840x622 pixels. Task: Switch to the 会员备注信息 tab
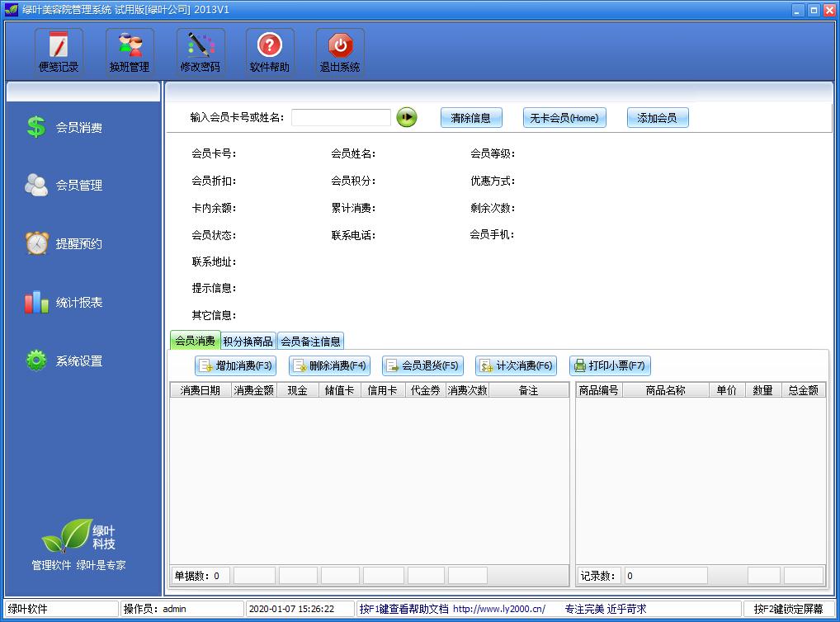(x=312, y=340)
